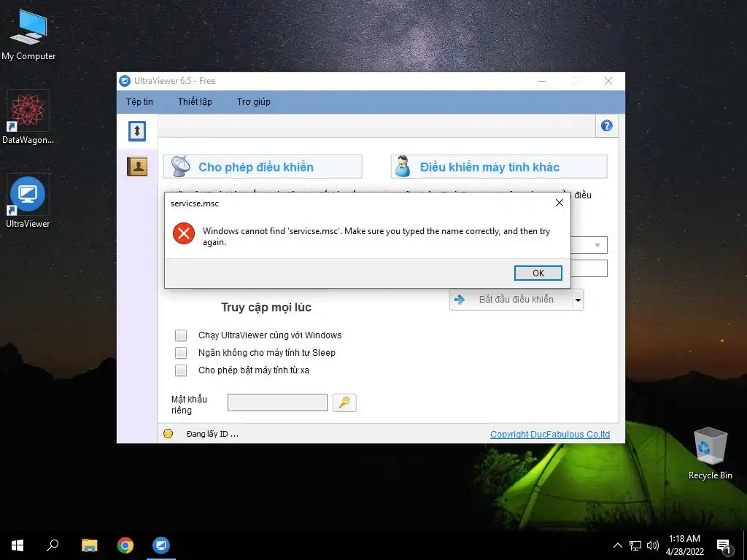Click the red error icon in the dialog
Image resolution: width=747 pixels, height=560 pixels.
pos(183,233)
